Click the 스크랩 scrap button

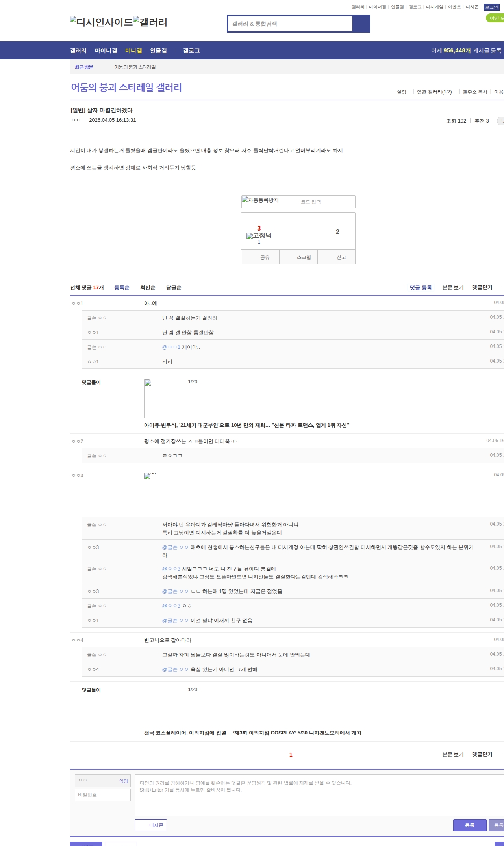click(304, 257)
